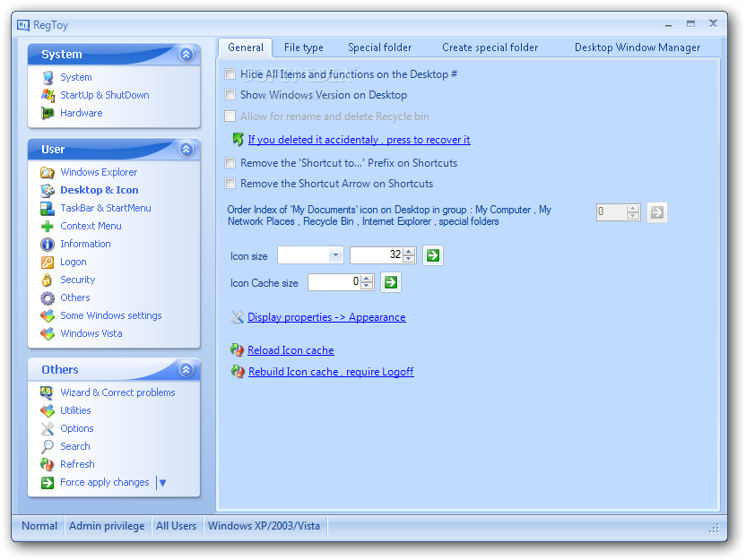Collapse the Others panel chevron
The image size is (746, 560).
click(x=186, y=370)
